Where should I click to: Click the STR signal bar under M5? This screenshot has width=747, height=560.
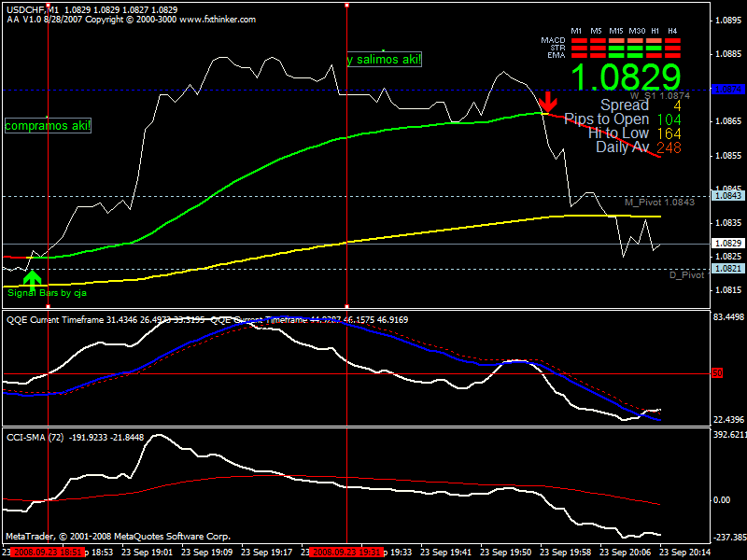coord(598,49)
